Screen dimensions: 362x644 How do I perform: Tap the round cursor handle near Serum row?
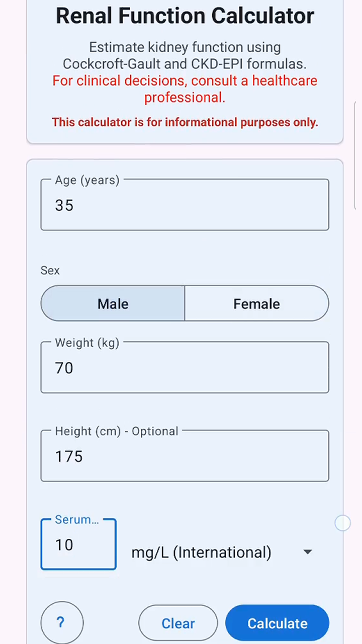(x=342, y=523)
